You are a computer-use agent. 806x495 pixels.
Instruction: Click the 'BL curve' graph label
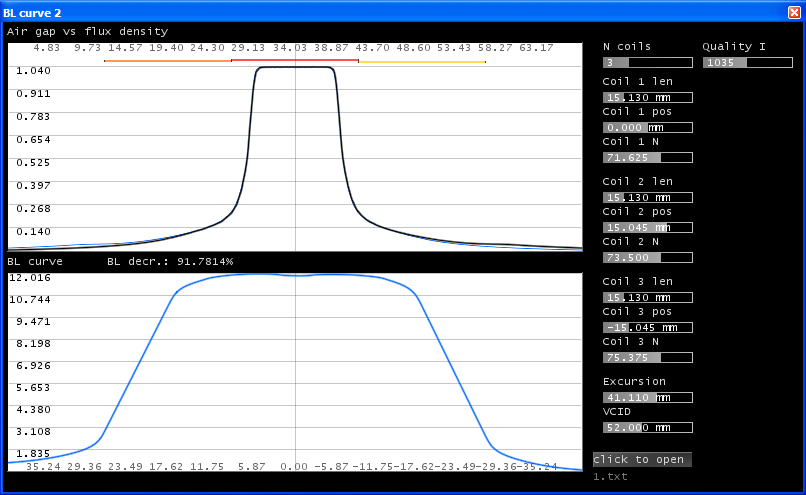35,262
